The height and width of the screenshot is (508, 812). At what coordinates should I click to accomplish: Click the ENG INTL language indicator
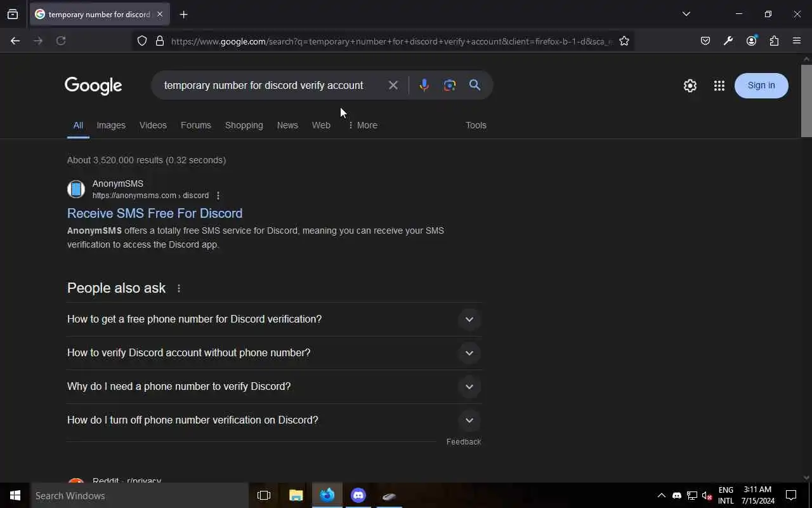click(726, 495)
